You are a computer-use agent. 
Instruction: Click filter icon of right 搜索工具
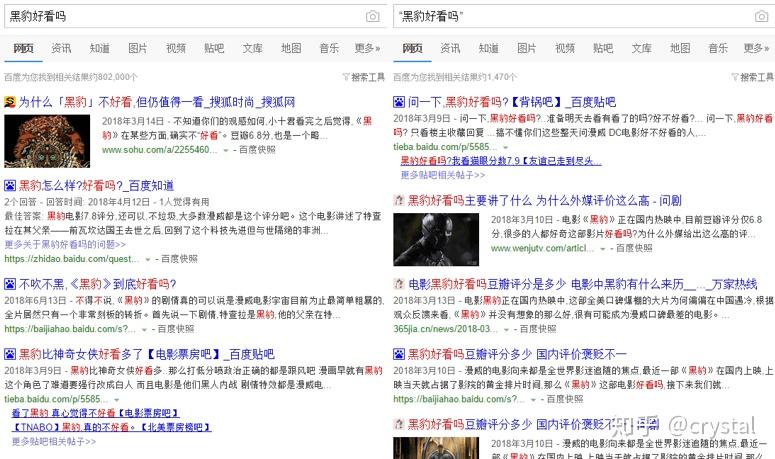(x=735, y=77)
